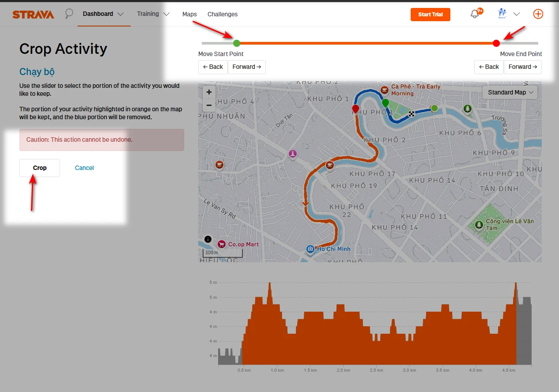Zoom out on the map with minus icon
This screenshot has height=392, width=559.
coord(208,106)
